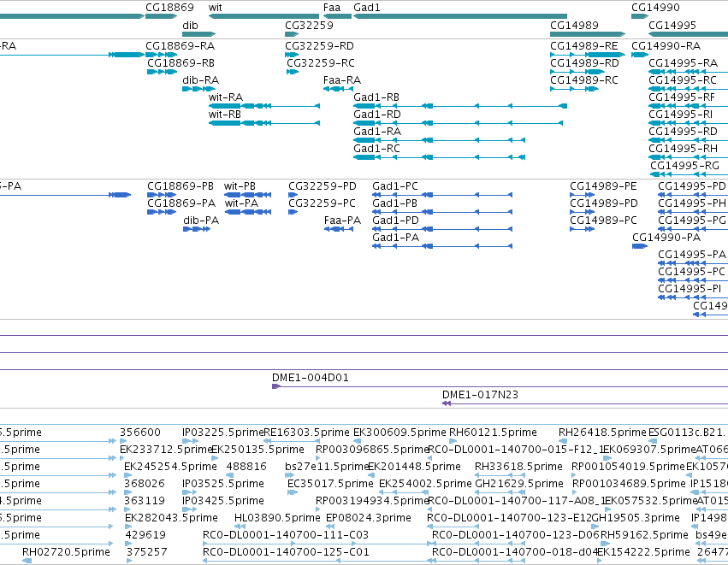728x565 pixels.
Task: Click the CG32259 gene label
Action: [x=309, y=25]
